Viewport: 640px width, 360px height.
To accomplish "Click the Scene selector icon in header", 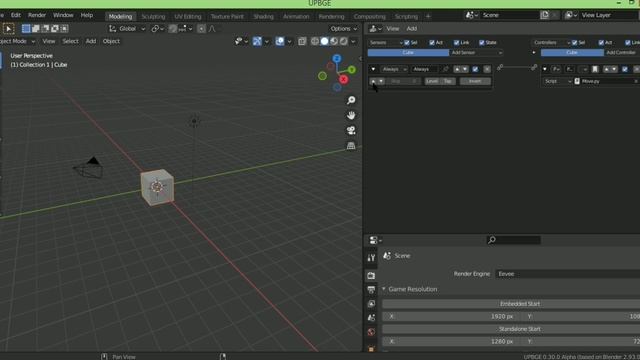I will click(x=471, y=15).
